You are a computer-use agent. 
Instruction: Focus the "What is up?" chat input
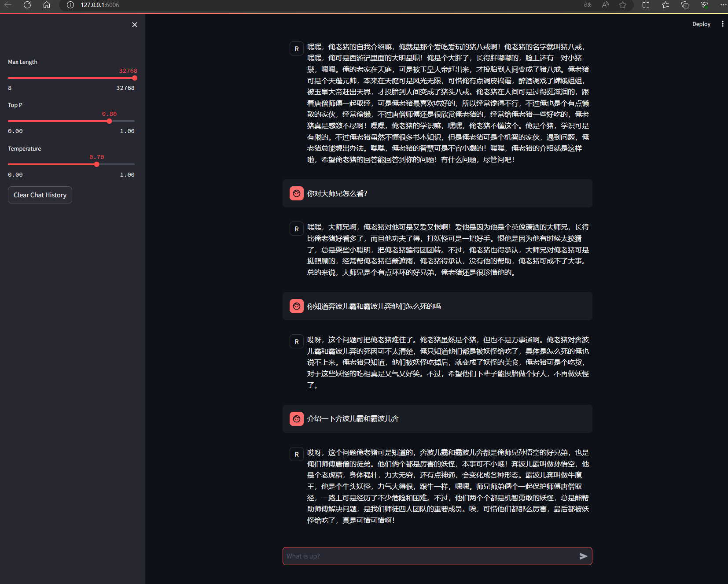(430, 556)
